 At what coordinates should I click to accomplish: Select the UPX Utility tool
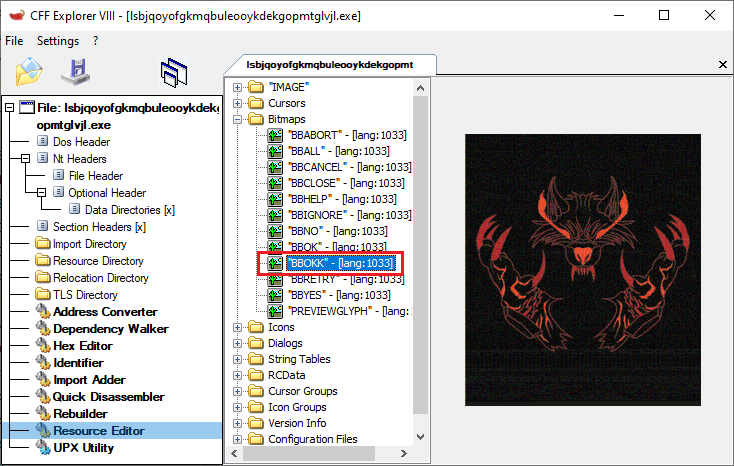point(83,447)
